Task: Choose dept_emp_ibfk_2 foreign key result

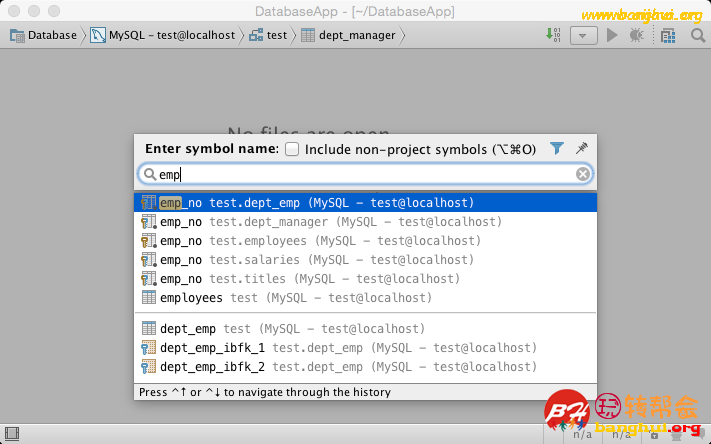Action: point(365,367)
